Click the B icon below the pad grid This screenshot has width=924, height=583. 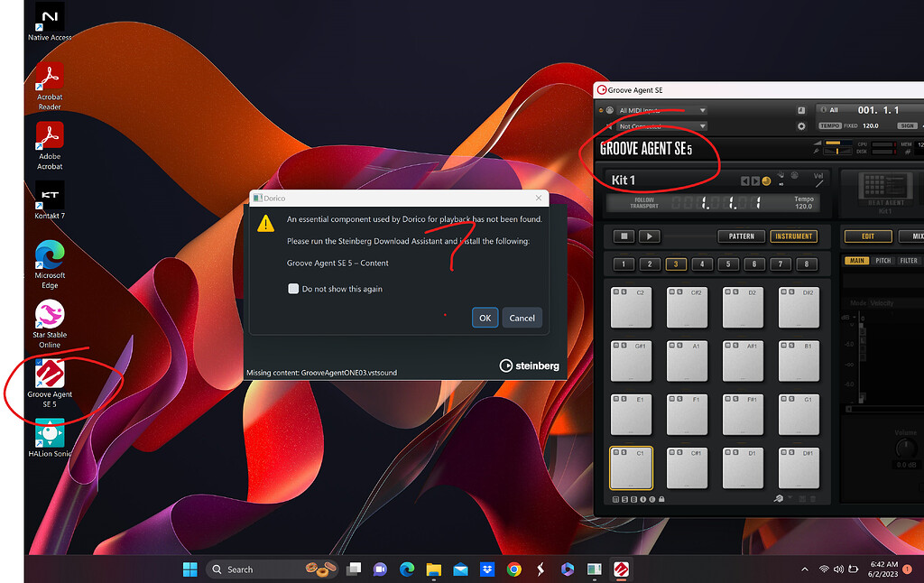coord(634,499)
